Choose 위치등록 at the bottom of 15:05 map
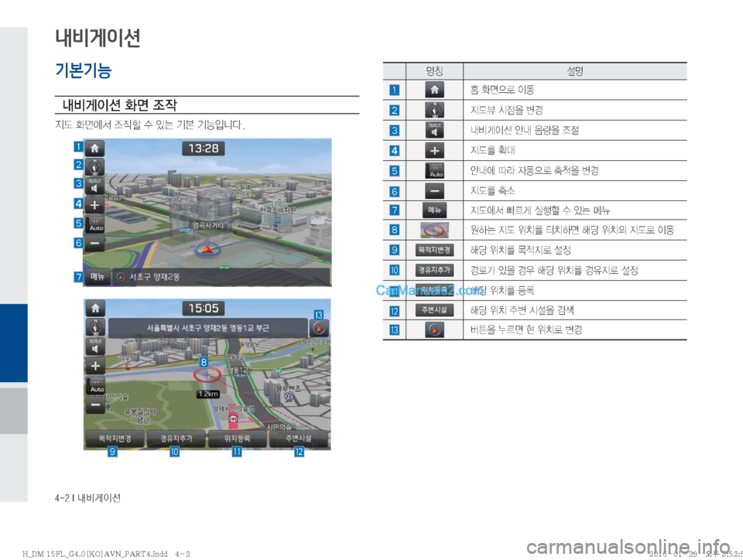 pos(238,439)
